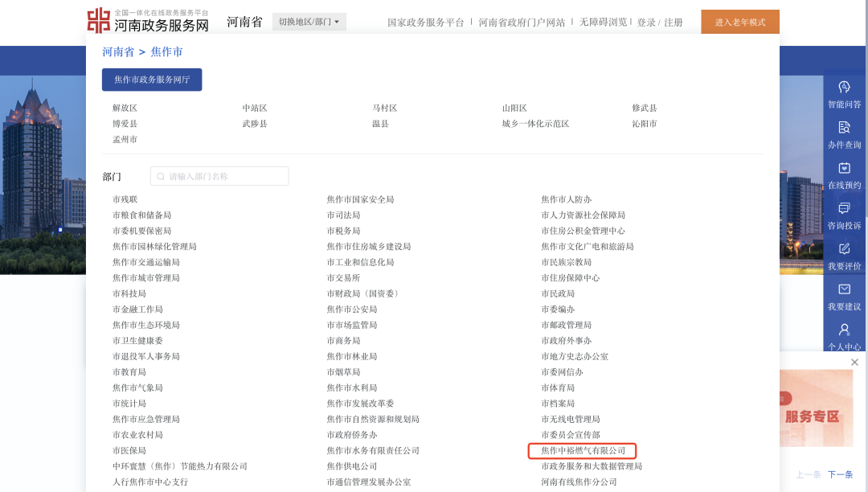868x492 pixels.
Task: Open 焦作市政务服务网厅 button
Action: (x=152, y=80)
